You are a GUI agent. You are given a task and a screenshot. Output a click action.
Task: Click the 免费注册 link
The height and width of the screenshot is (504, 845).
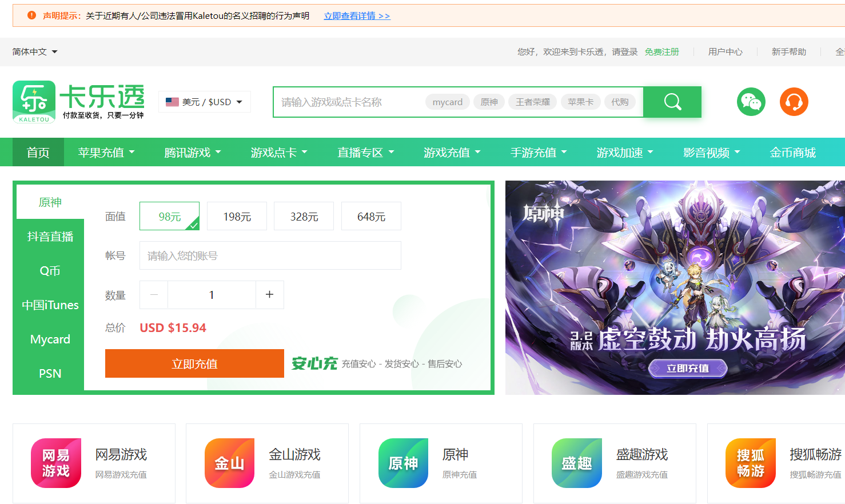[662, 52]
